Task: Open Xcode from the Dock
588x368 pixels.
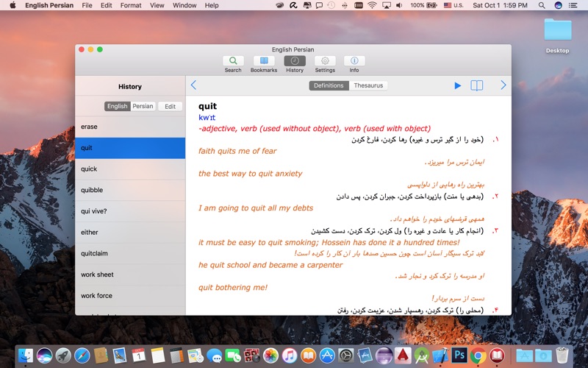Action: click(440, 355)
